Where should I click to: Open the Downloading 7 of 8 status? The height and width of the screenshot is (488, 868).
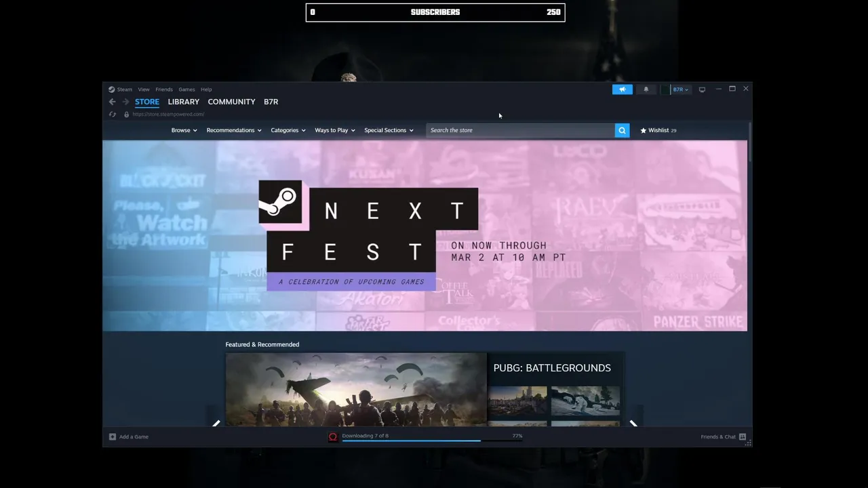click(x=366, y=436)
